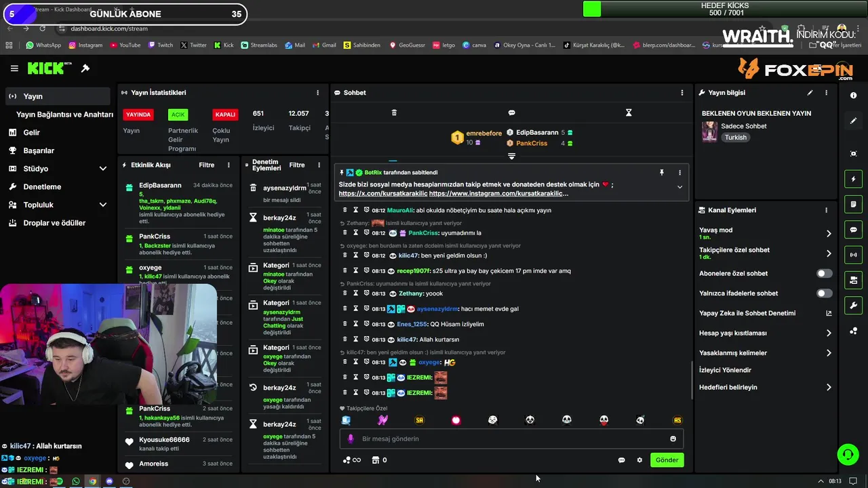Screen dimensions: 868x488
Task: Click the broadcast signal icon in right sidebar
Action: point(853,255)
